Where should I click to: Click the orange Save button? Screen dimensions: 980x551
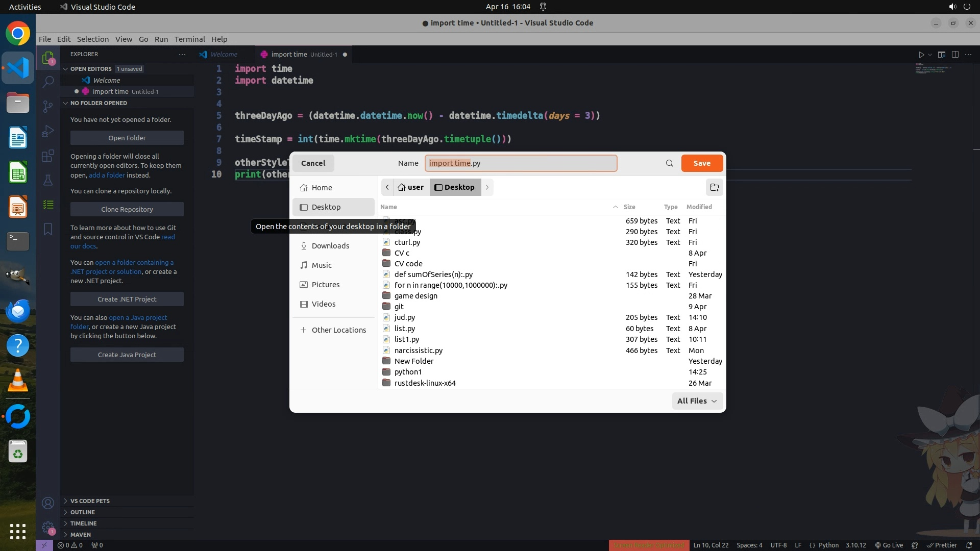pyautogui.click(x=702, y=163)
